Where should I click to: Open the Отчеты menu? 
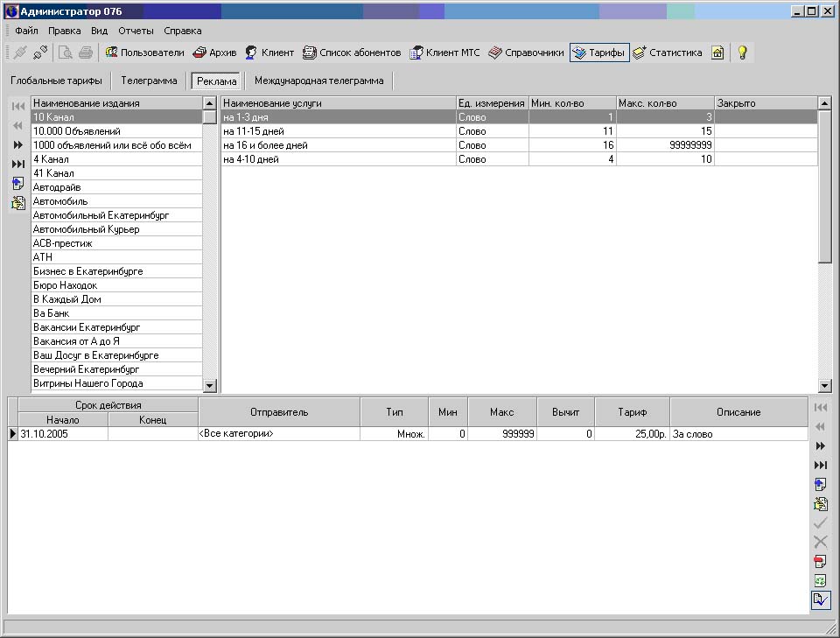coord(136,31)
